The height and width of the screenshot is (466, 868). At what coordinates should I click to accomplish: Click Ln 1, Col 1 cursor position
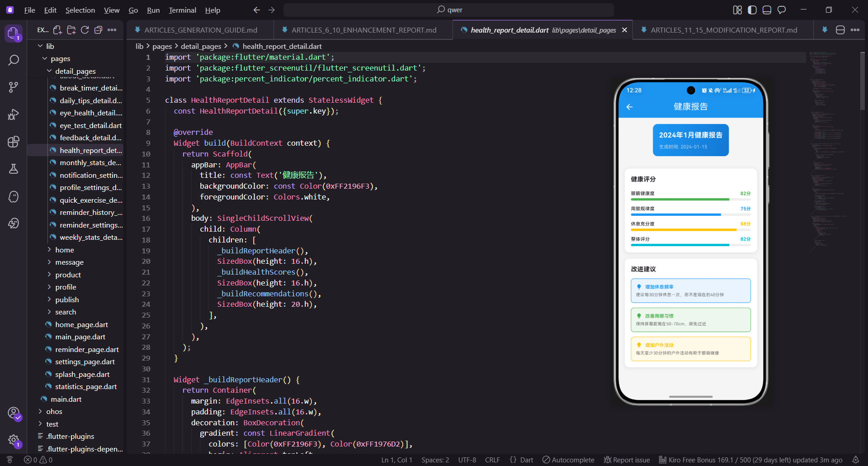pyautogui.click(x=396, y=460)
